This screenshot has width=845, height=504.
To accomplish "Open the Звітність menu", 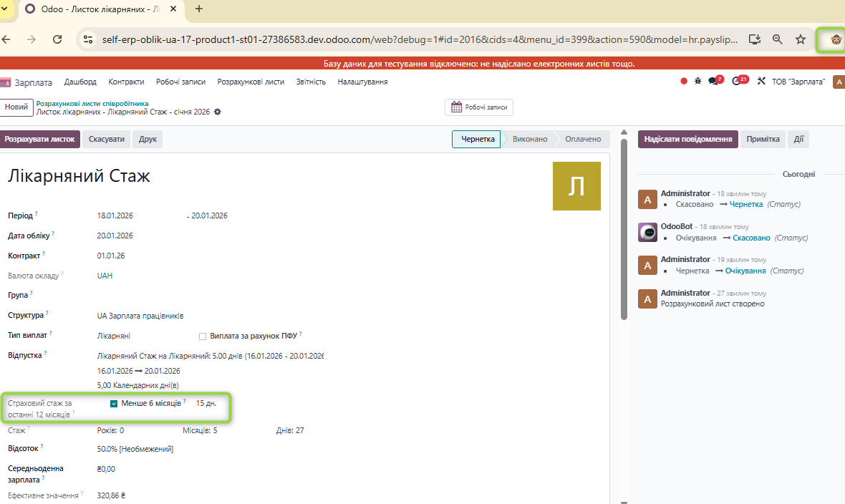I will [311, 82].
